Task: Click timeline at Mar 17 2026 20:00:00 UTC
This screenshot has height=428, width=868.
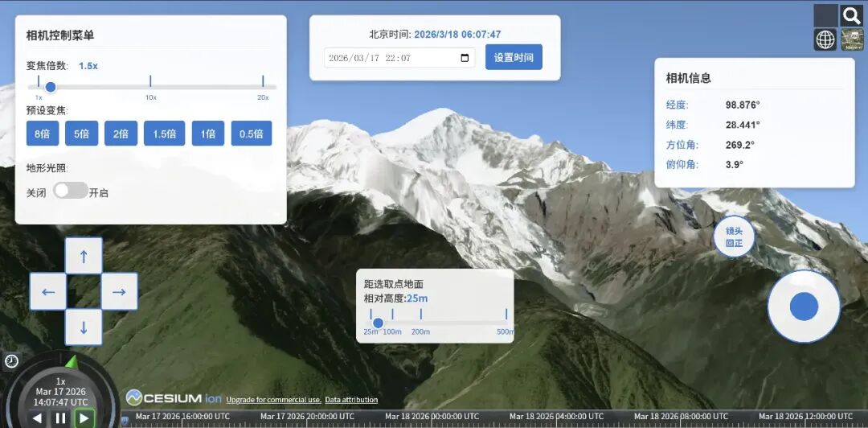Action: 307,417
